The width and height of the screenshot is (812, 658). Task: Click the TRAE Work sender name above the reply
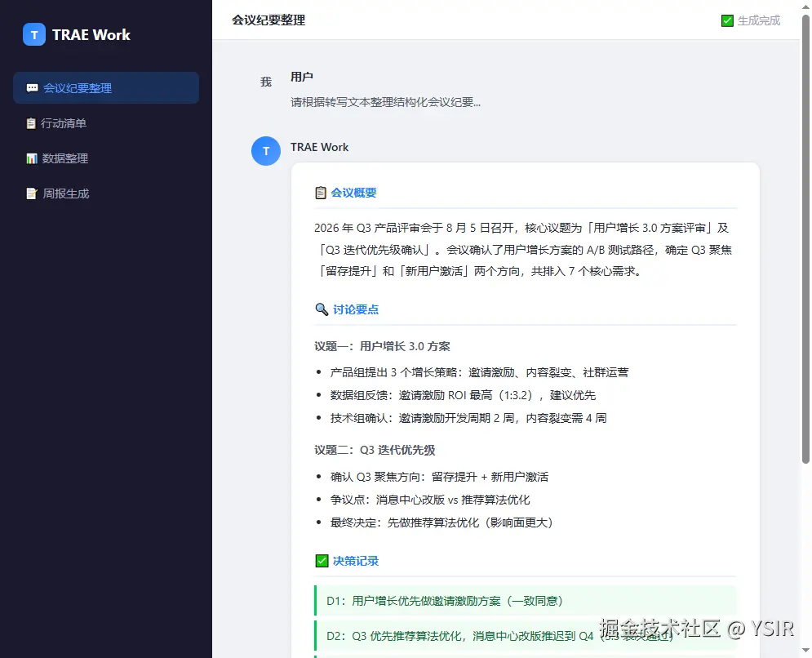point(319,147)
